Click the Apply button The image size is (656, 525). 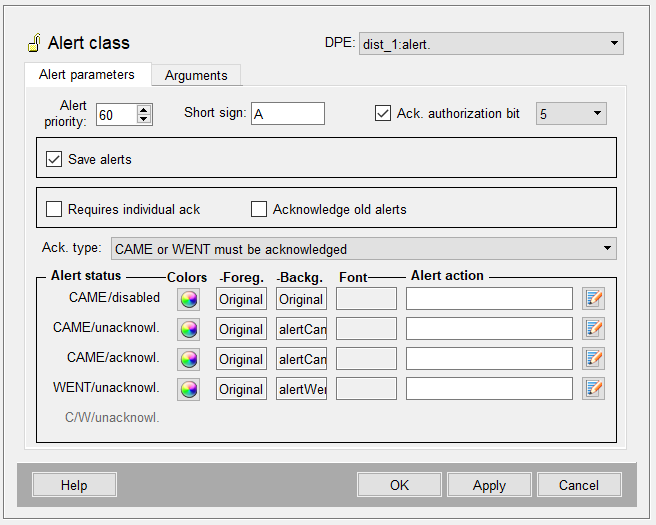pyautogui.click(x=489, y=485)
